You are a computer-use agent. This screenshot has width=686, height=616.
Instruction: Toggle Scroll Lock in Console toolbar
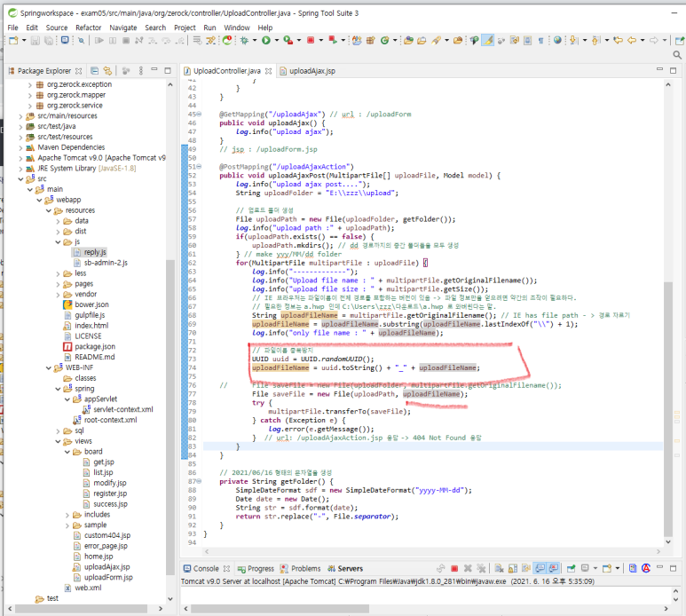[x=513, y=568]
